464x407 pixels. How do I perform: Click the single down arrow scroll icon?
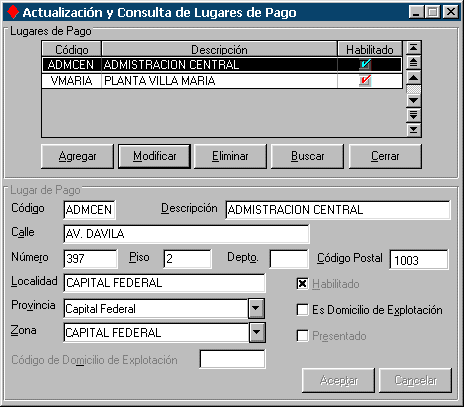[x=413, y=100]
